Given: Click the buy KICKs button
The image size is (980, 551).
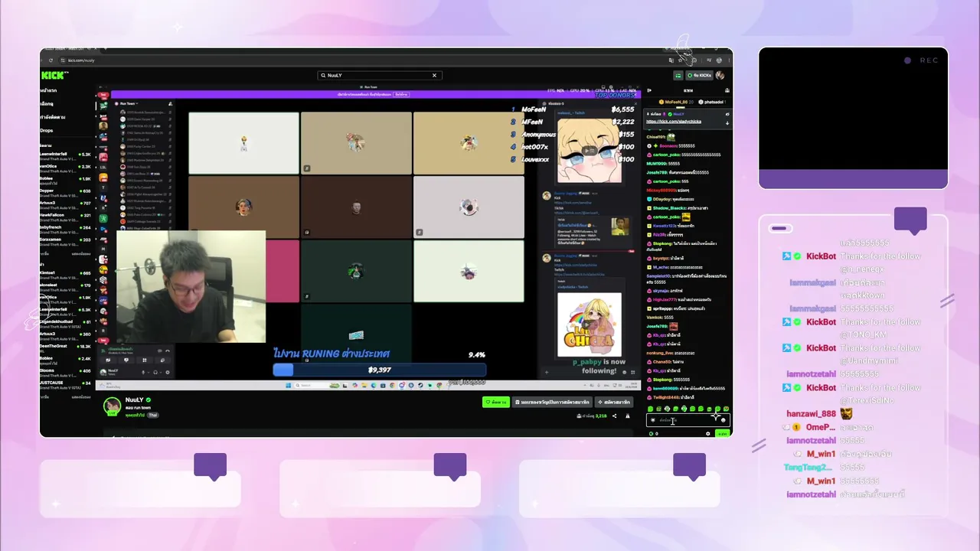Looking at the screenshot, I should click(x=700, y=75).
